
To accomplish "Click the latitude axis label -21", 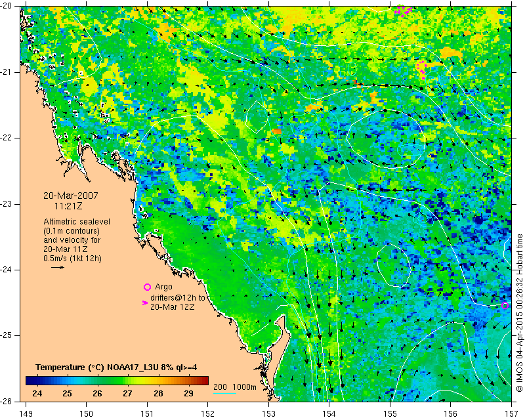I will (x=6, y=72).
